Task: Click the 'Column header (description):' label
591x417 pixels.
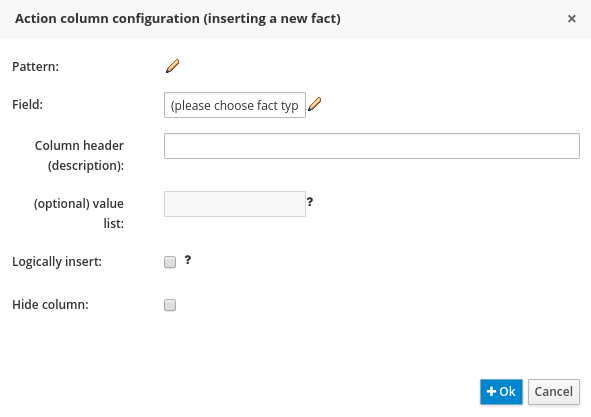Action: [x=79, y=155]
